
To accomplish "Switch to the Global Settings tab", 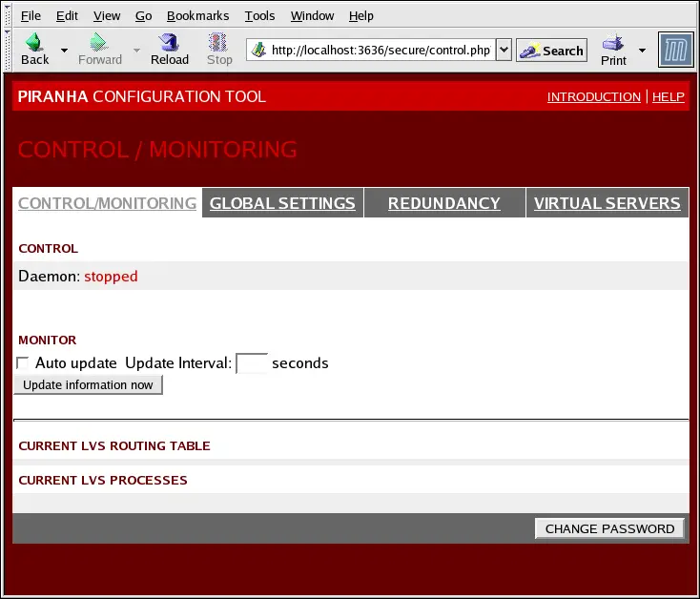I will 282,203.
